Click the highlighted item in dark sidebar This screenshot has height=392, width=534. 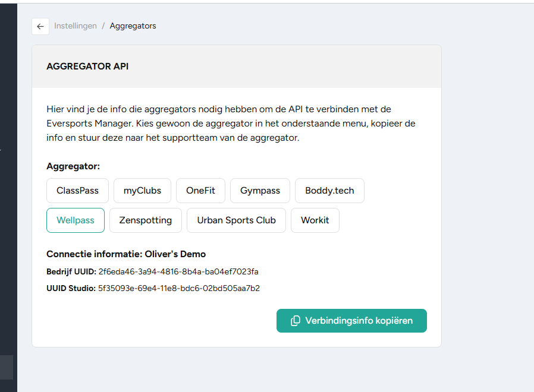[x=7, y=367]
